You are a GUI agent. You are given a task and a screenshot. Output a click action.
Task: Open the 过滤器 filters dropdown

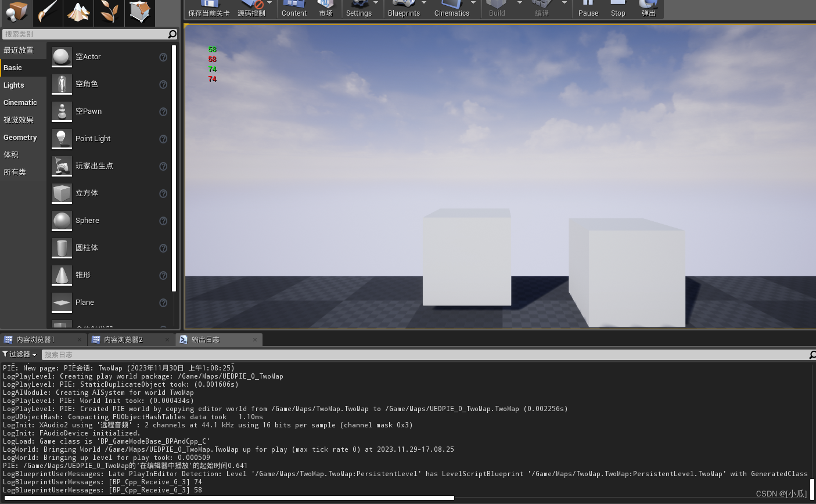pos(20,354)
